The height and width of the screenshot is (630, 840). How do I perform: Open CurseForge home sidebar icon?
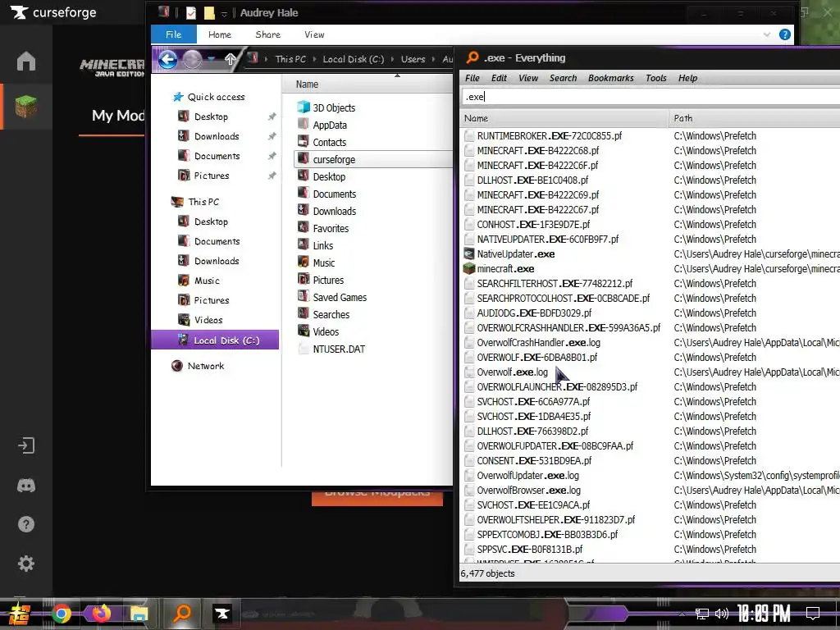(x=25, y=61)
